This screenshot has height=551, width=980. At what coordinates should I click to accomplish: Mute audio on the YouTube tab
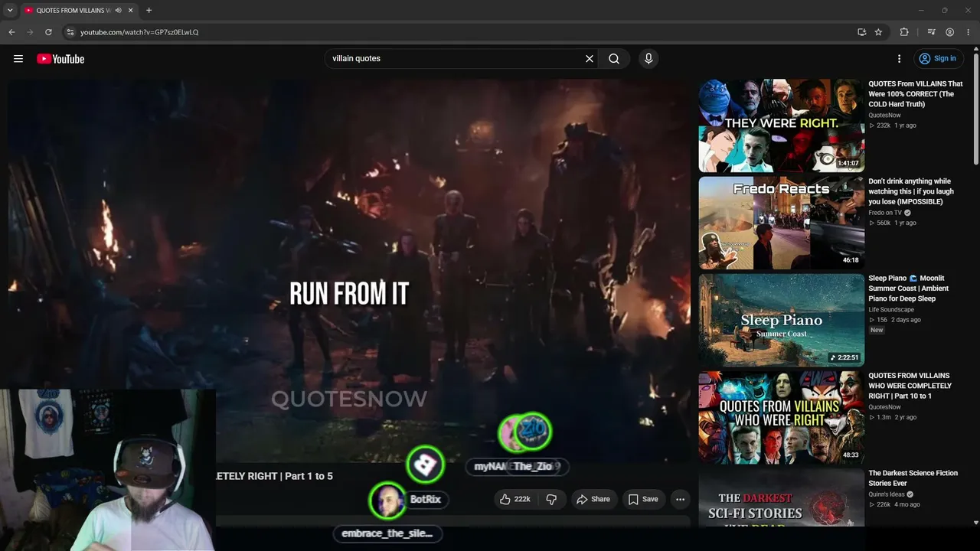119,11
